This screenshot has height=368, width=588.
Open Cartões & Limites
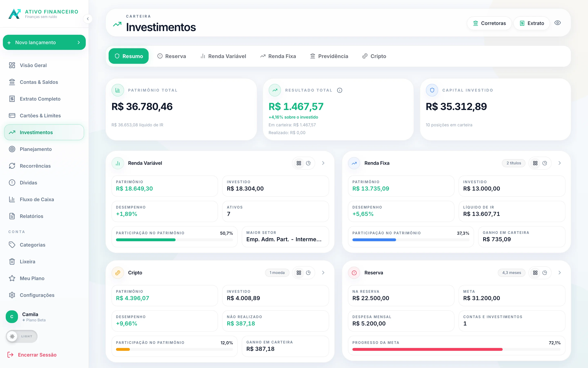(44, 116)
